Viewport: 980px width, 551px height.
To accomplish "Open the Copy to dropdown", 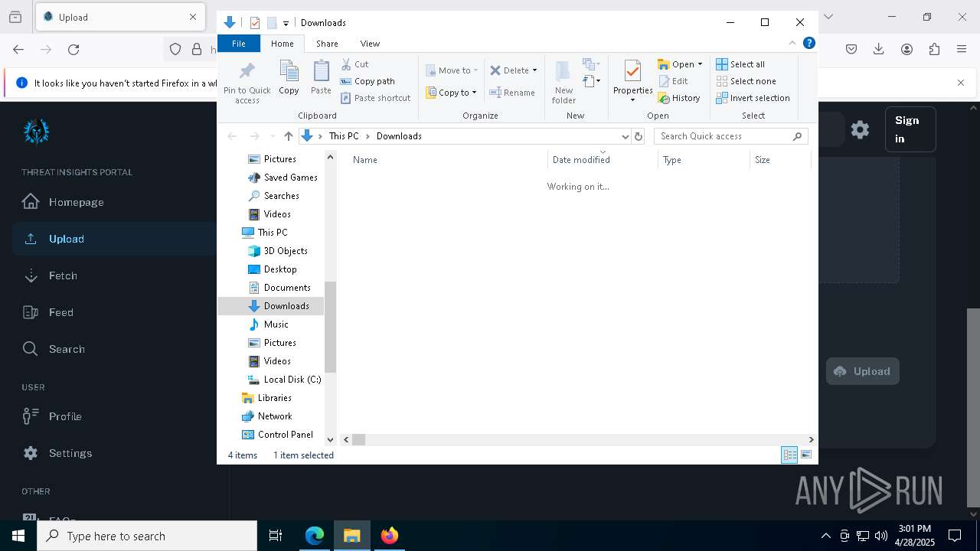I will 452,93.
